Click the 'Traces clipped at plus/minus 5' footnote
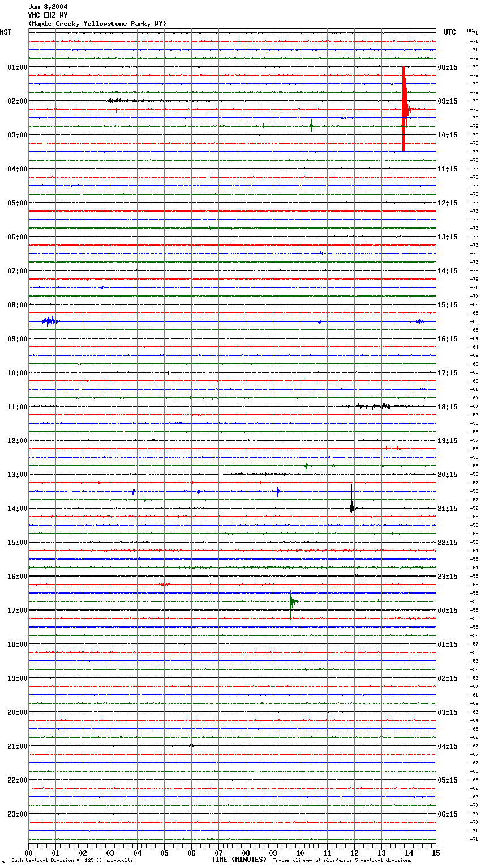Screen dimensions: 481x868 tap(342, 861)
